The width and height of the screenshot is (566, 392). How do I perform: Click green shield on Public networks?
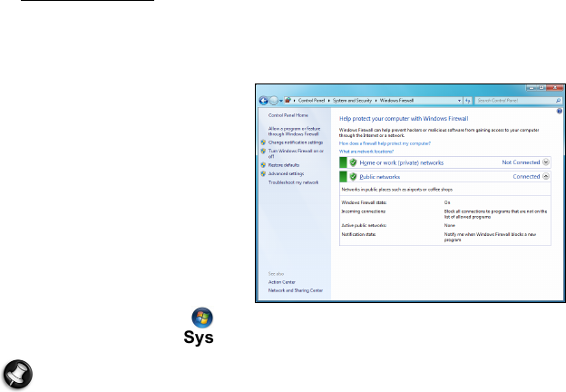click(353, 177)
